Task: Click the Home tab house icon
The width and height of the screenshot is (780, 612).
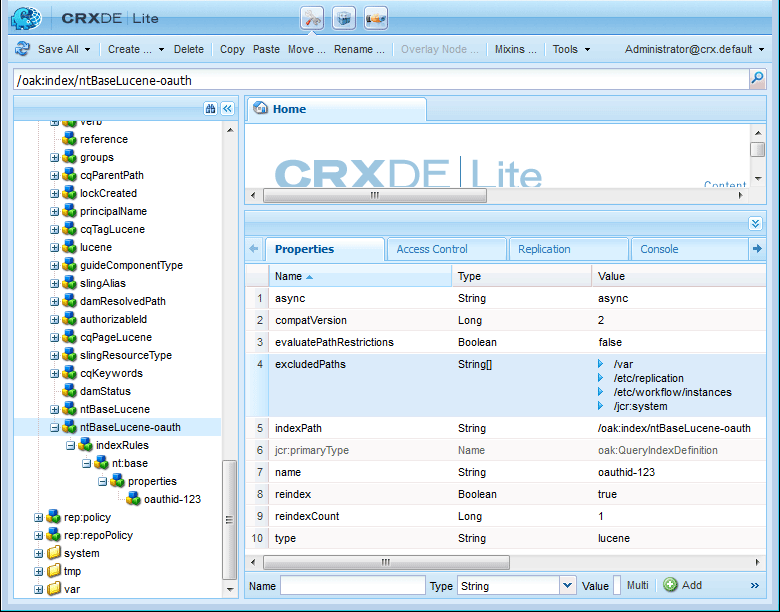Action: point(260,108)
